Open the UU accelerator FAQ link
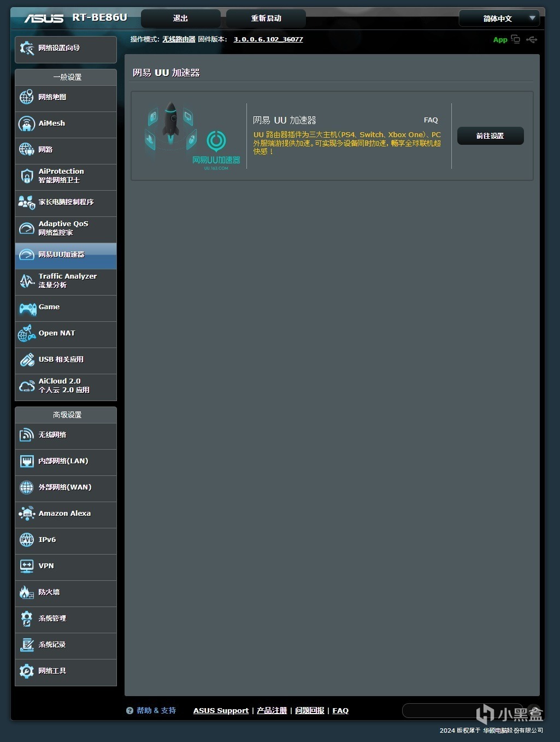The image size is (560, 742). point(431,120)
